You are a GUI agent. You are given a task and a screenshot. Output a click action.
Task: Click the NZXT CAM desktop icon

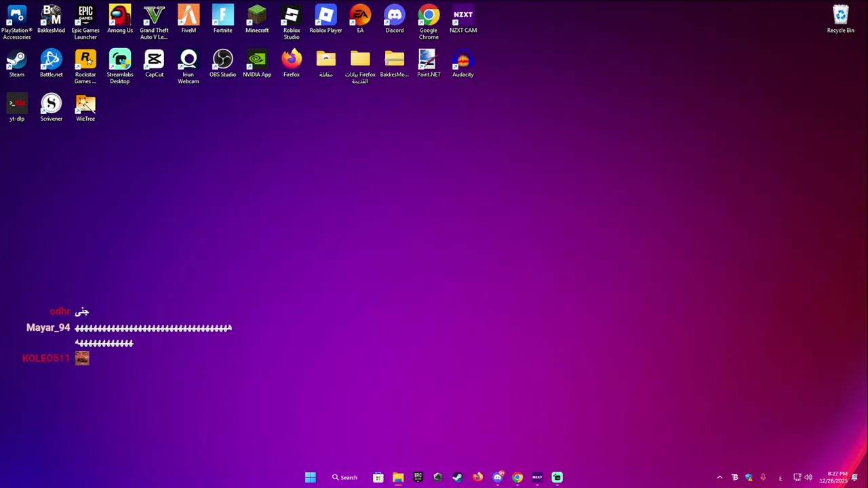click(463, 19)
